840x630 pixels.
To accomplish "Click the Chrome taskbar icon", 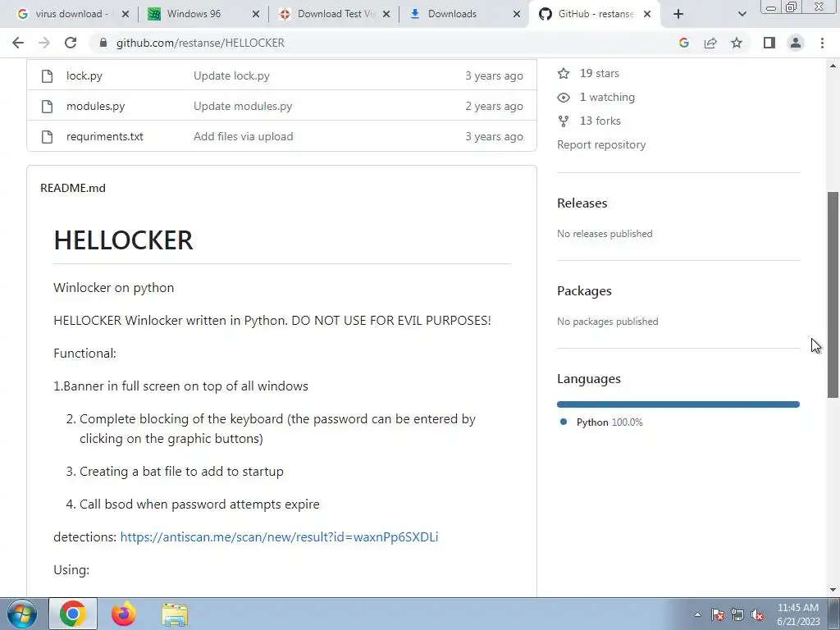I will coord(73,614).
